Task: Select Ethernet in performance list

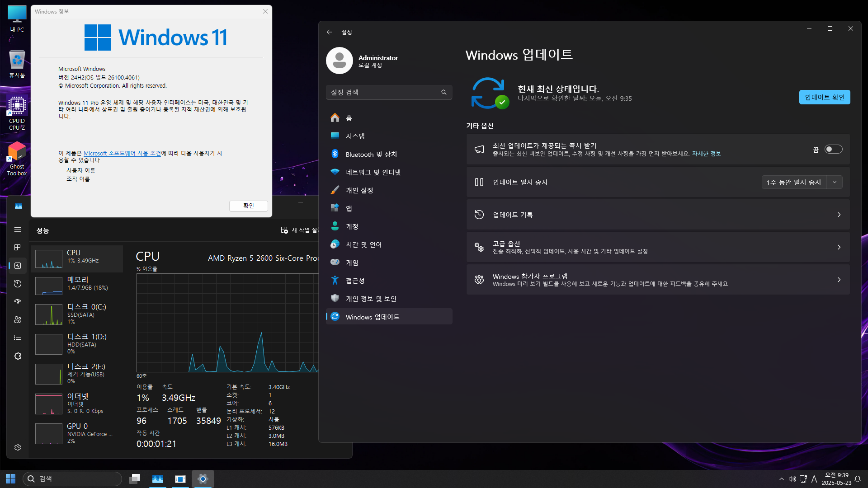Action: pos(77,404)
